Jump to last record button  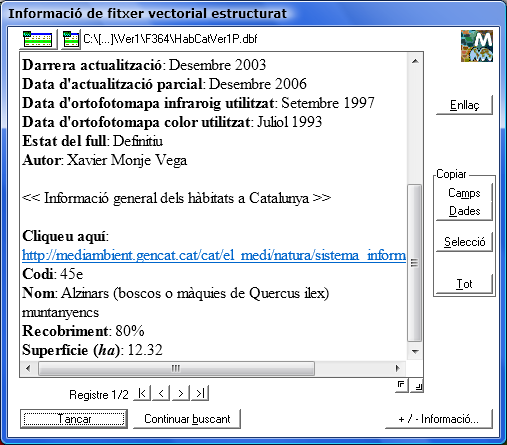pyautogui.click(x=200, y=393)
